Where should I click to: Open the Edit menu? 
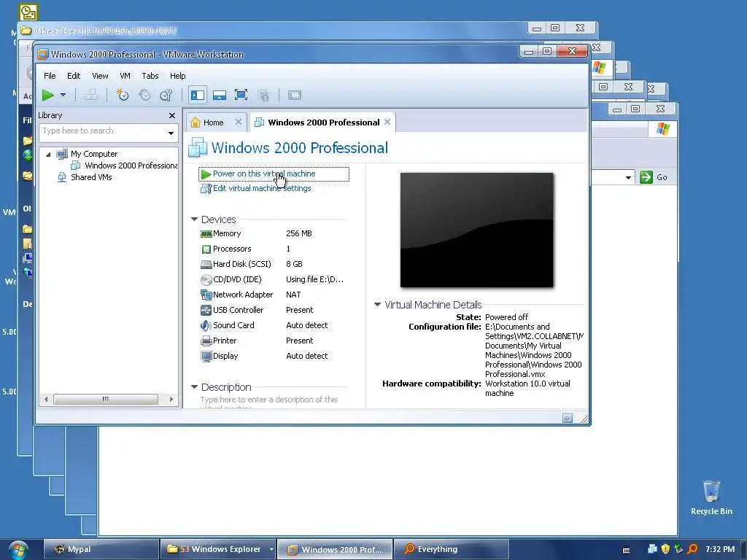click(74, 76)
